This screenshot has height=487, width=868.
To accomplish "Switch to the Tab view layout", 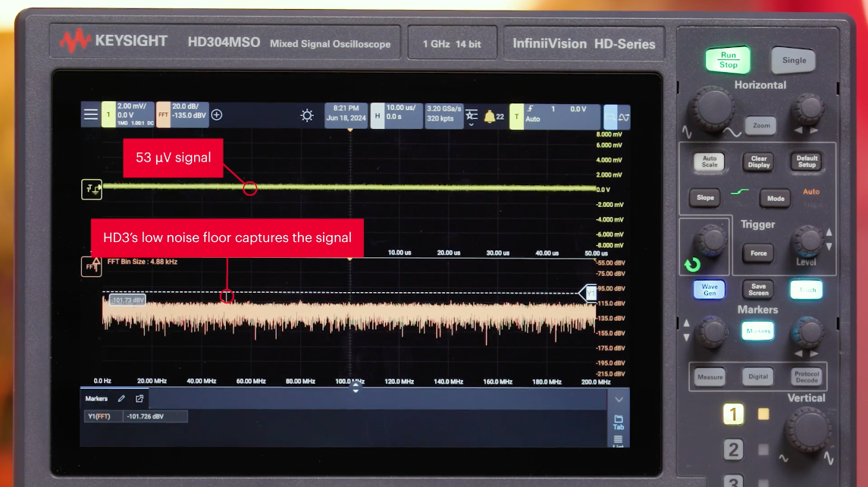I will (x=619, y=422).
